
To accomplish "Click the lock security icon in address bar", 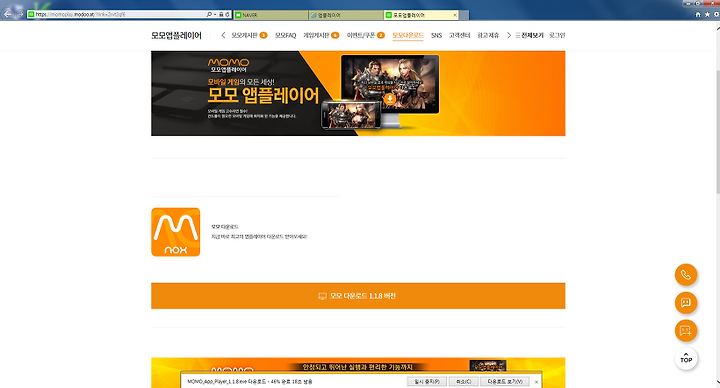I will pyautogui.click(x=221, y=15).
